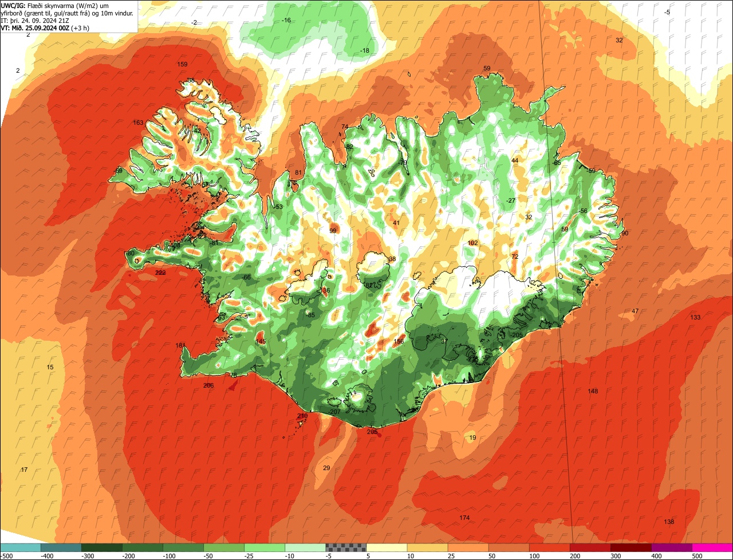Click the legend label "500"
Screen dimensions: 733x560
[696, 556]
